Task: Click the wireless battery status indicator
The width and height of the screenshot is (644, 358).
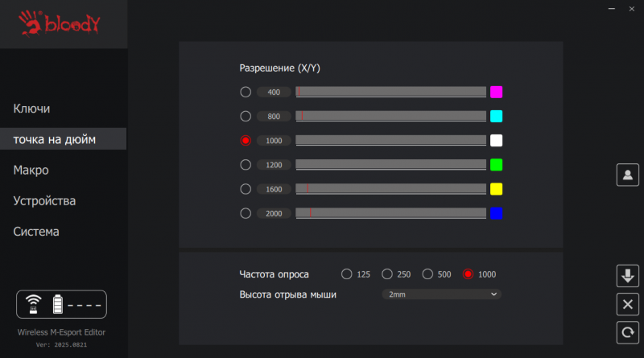Action: [x=61, y=305]
